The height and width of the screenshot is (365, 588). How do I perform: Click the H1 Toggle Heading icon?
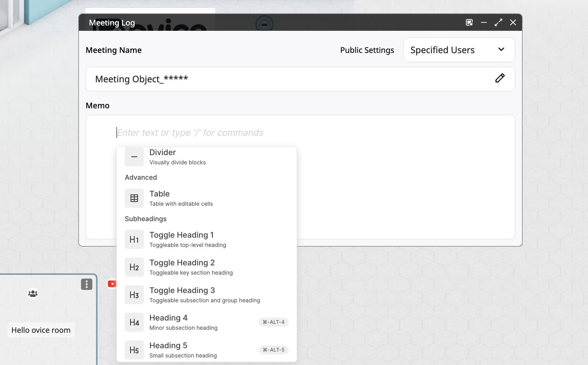pos(134,239)
